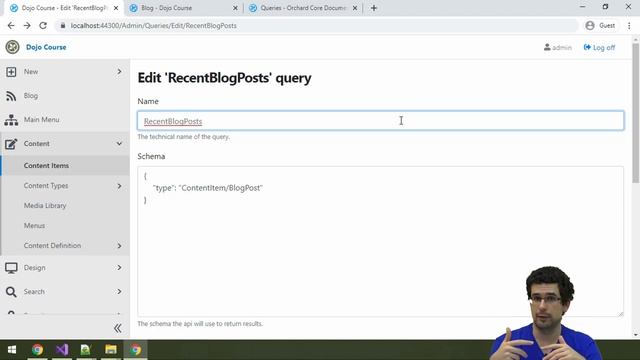The image size is (640, 360).
Task: Click the admin user icon
Action: [547, 47]
